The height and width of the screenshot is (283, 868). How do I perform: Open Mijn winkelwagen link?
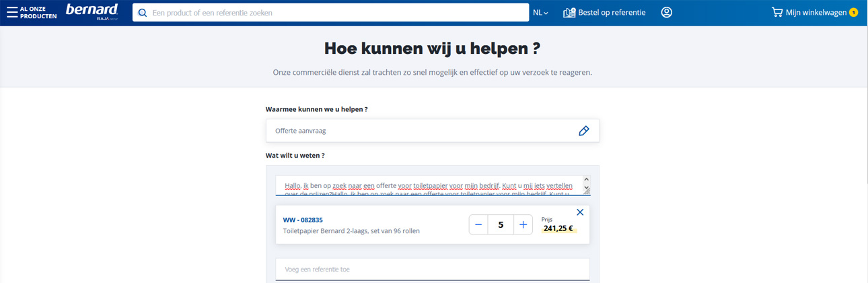coord(816,12)
